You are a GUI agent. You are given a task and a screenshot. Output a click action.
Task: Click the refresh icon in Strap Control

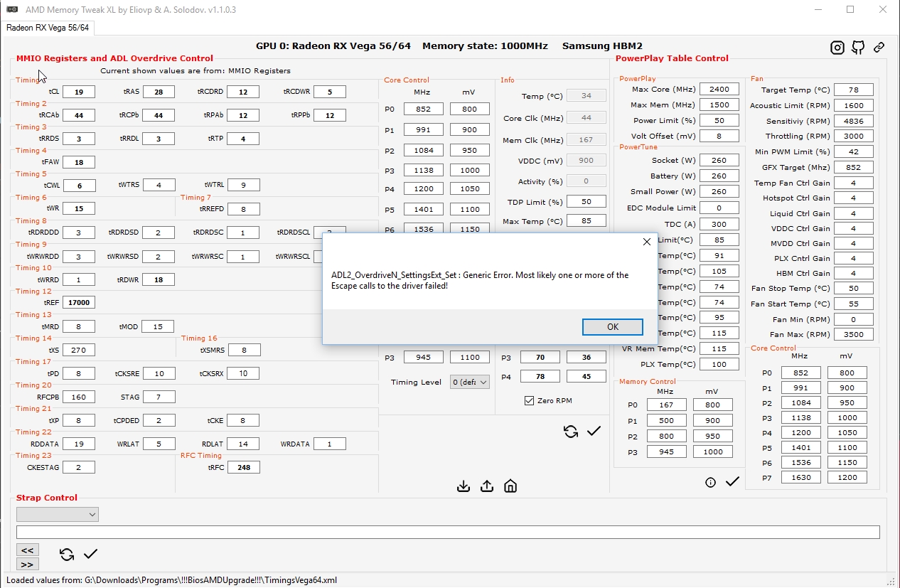coord(67,555)
